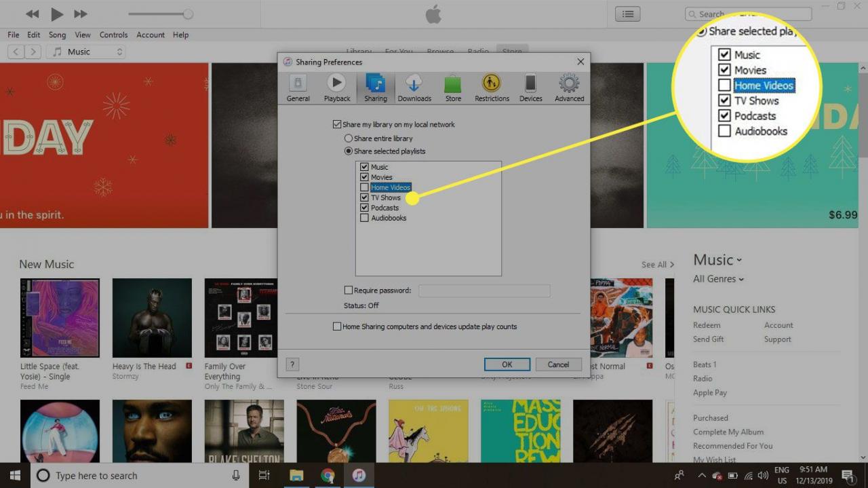Viewport: 868px width, 488px height.
Task: Open Task View on the taskbar
Action: click(x=264, y=475)
